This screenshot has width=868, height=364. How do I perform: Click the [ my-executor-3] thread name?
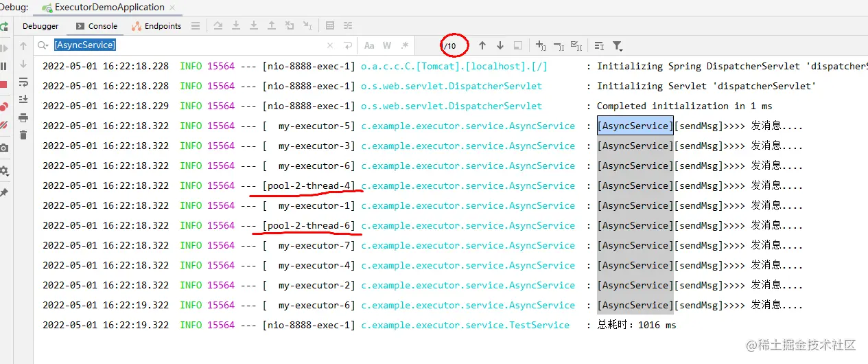309,146
